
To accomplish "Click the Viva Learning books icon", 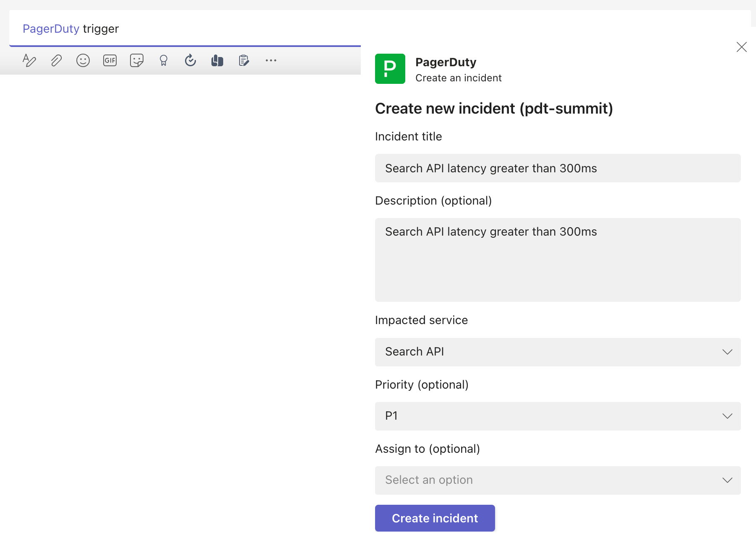I will point(217,60).
